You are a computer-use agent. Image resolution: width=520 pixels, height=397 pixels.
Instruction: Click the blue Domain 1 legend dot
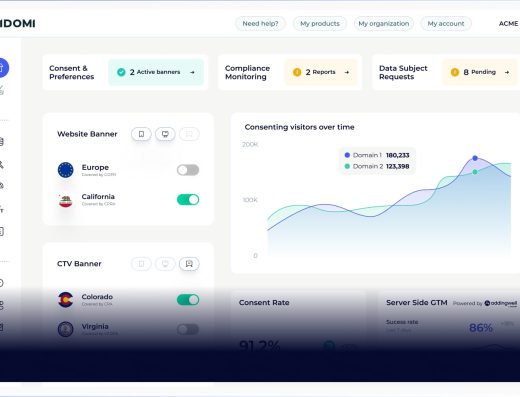[347, 155]
